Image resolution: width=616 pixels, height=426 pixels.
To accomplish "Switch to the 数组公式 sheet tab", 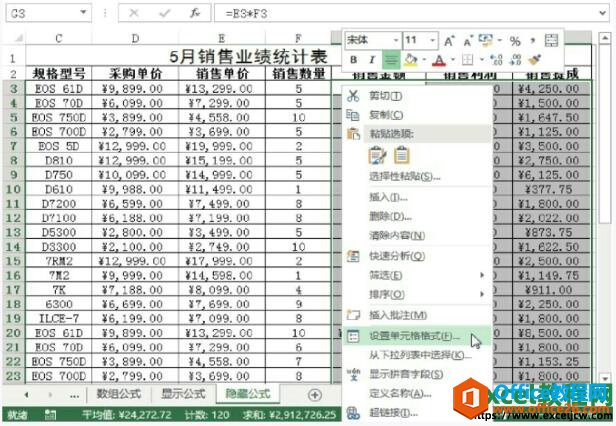I will point(119,394).
